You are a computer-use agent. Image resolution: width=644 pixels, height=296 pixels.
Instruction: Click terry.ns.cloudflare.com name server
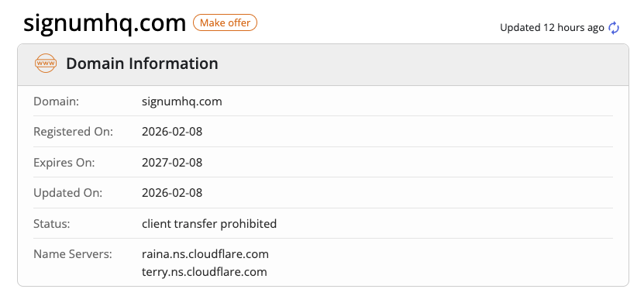(204, 272)
